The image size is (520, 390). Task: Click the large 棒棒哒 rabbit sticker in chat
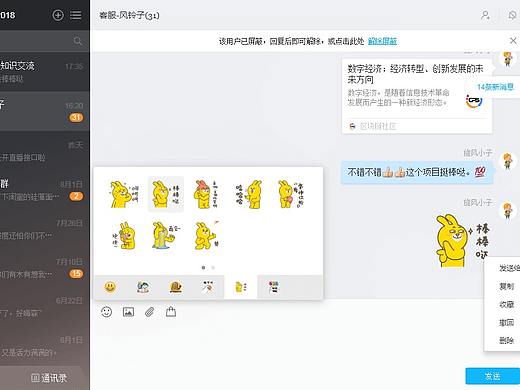[x=463, y=240]
